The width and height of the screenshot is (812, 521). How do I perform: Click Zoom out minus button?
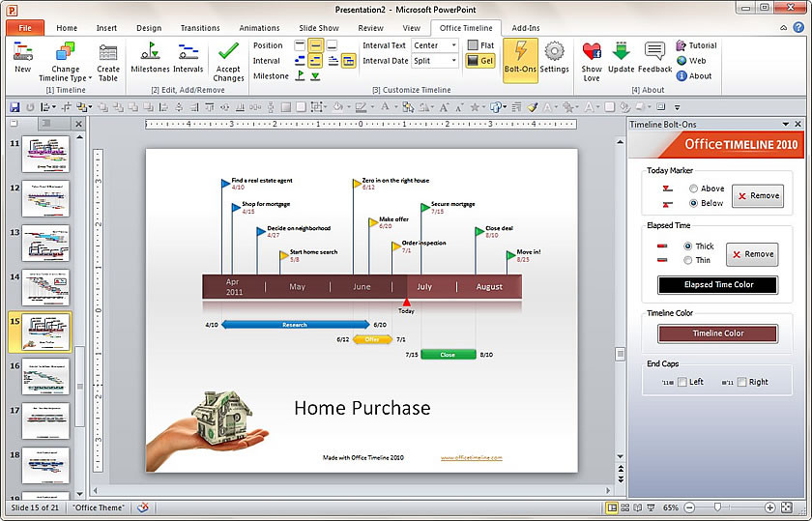(689, 507)
